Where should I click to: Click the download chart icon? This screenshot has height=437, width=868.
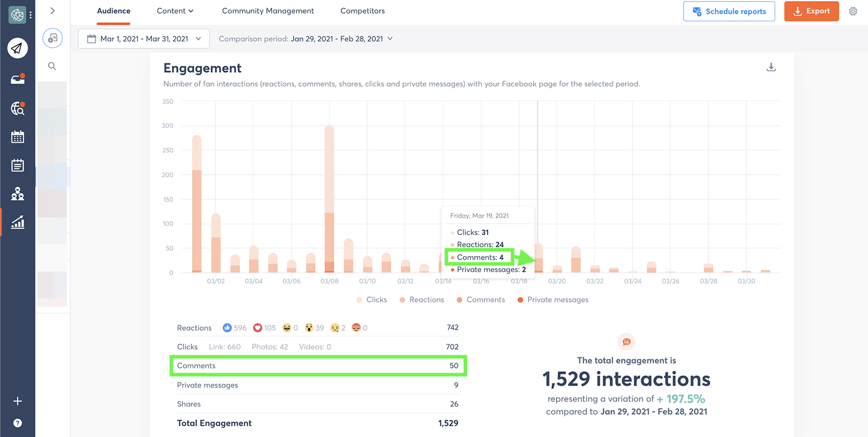[771, 67]
